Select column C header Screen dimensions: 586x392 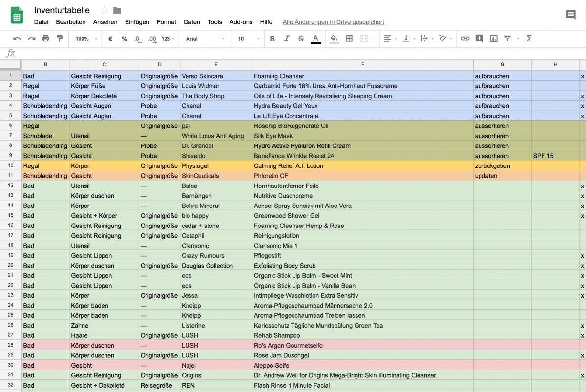(104, 64)
